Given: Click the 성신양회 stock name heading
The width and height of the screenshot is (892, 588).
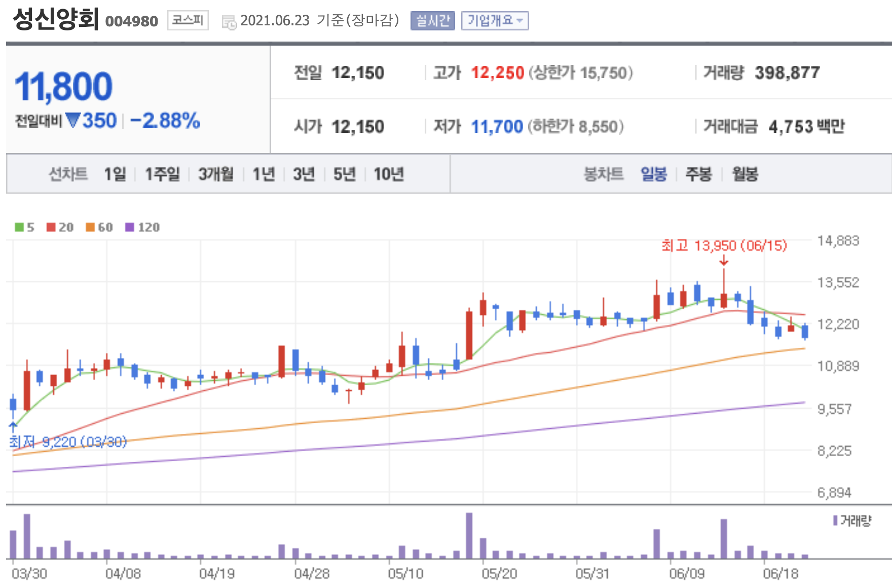Looking at the screenshot, I should (x=56, y=19).
